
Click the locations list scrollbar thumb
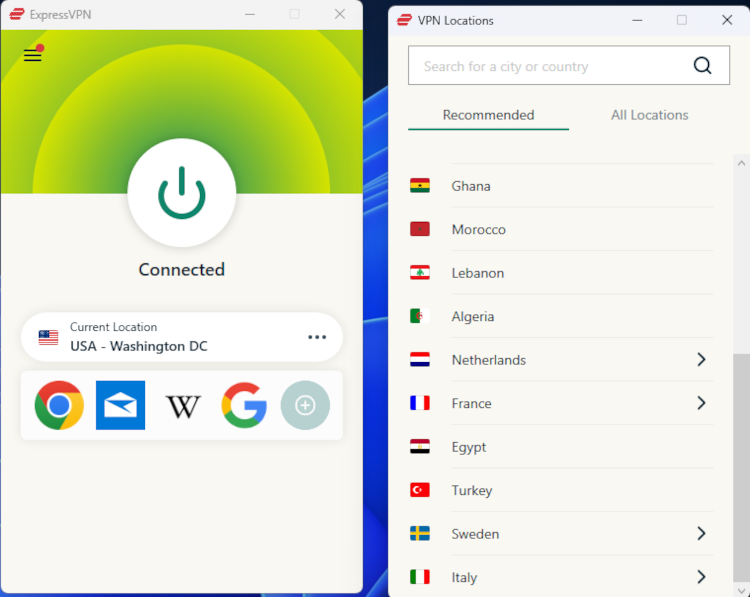(741, 468)
